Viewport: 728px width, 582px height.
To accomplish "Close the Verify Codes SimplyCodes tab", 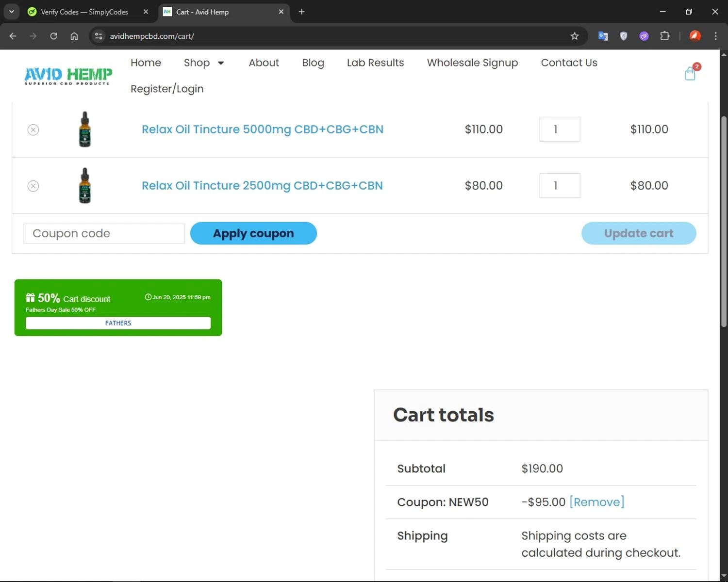I will [x=146, y=12].
